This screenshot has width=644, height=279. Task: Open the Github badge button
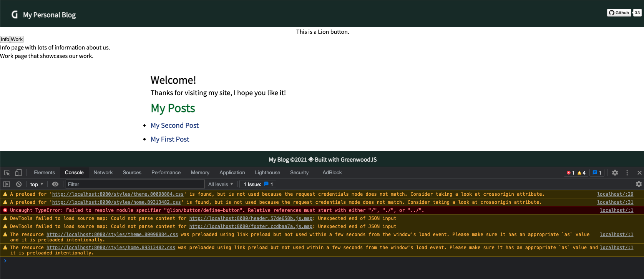coord(619,13)
